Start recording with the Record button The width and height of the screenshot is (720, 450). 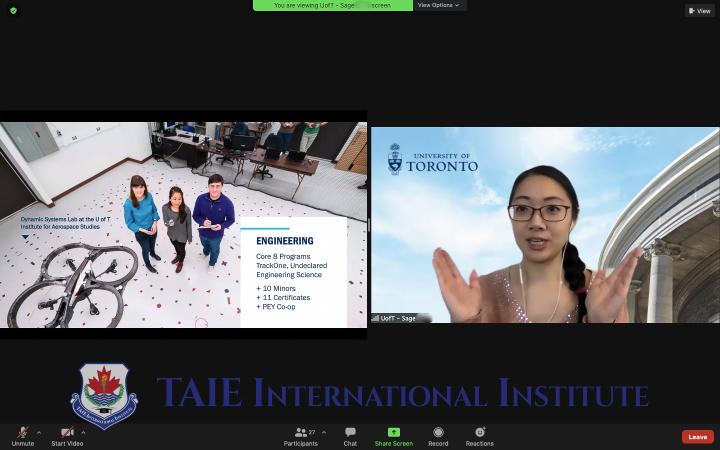click(x=438, y=435)
